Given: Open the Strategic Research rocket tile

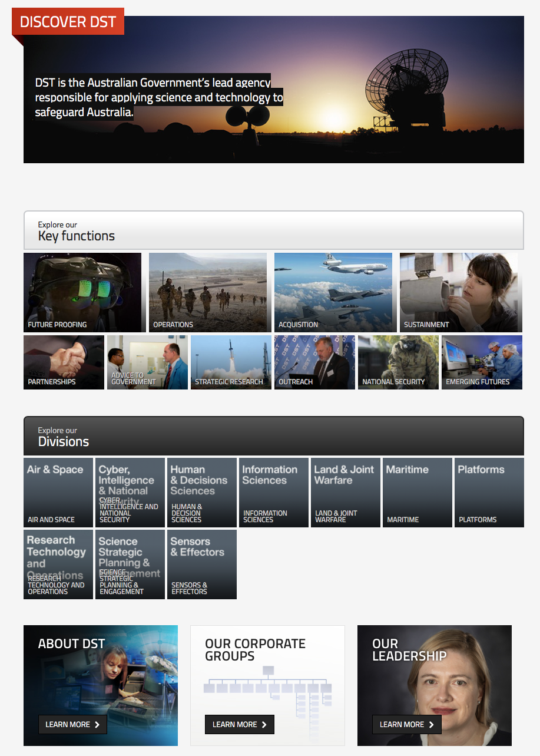Looking at the screenshot, I should pos(231,362).
